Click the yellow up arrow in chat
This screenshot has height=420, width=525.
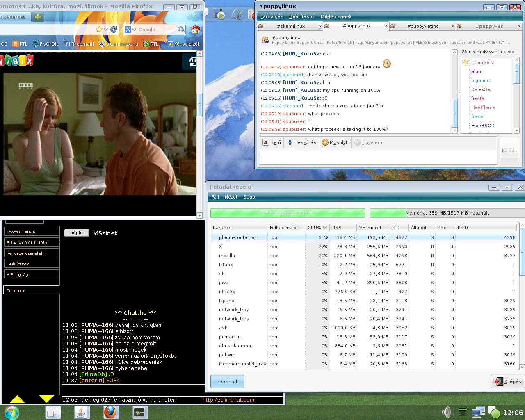pyautogui.click(x=17, y=399)
